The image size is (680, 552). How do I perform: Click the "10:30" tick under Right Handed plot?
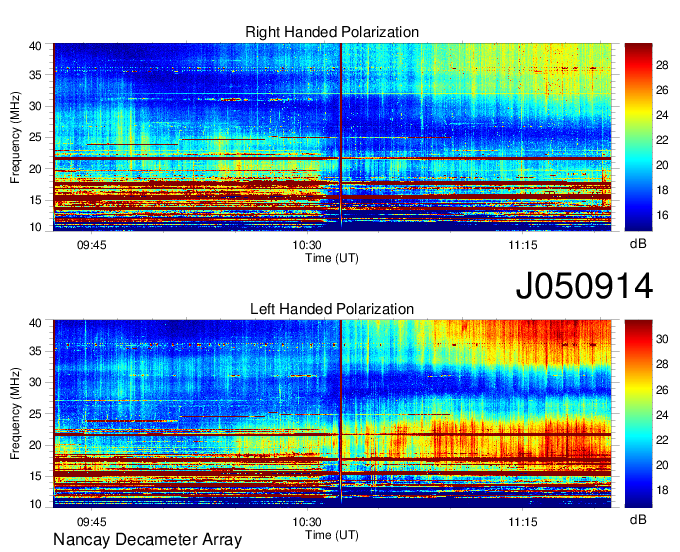pos(307,245)
